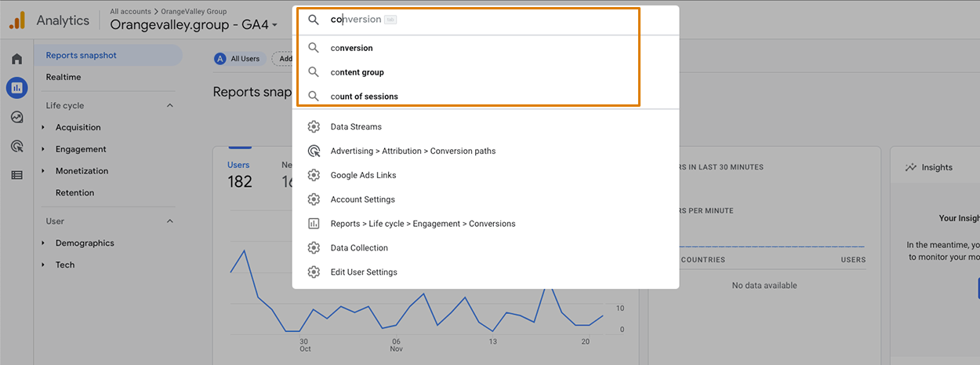980x365 pixels.
Task: Open the Home icon in left rail
Action: tap(16, 59)
